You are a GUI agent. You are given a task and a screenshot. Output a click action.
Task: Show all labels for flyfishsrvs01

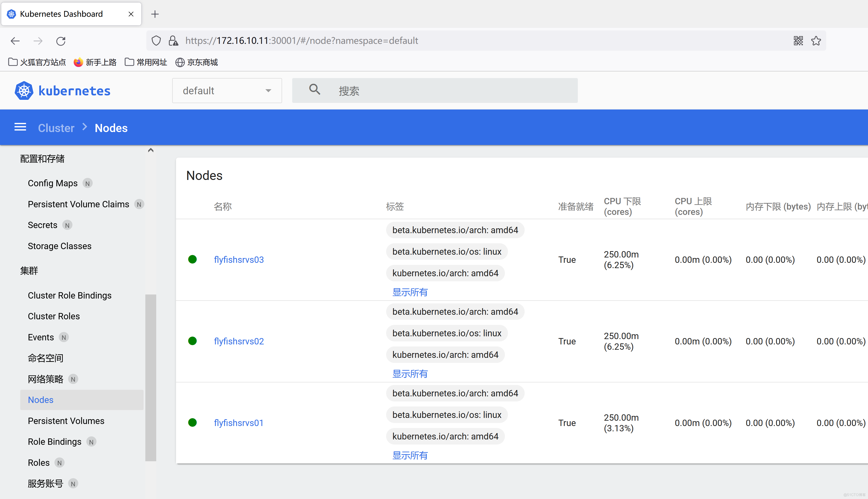pos(410,455)
